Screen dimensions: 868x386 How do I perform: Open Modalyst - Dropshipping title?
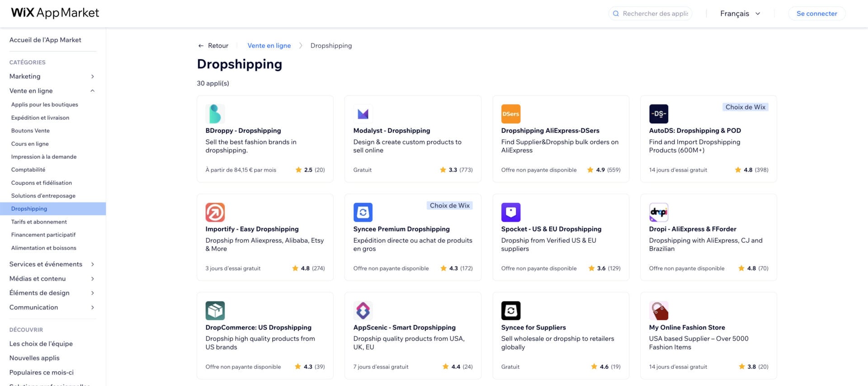(x=392, y=131)
